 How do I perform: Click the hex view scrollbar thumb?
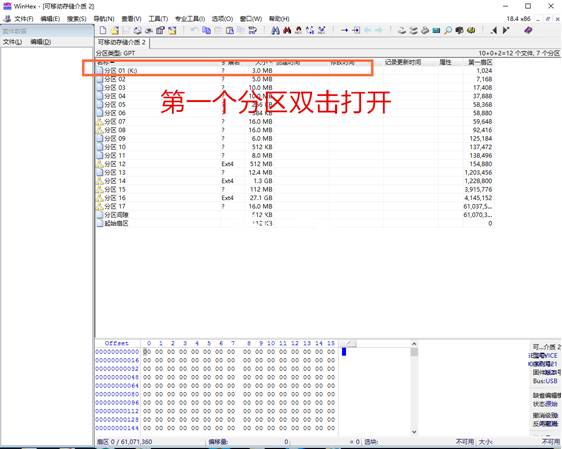click(x=414, y=352)
